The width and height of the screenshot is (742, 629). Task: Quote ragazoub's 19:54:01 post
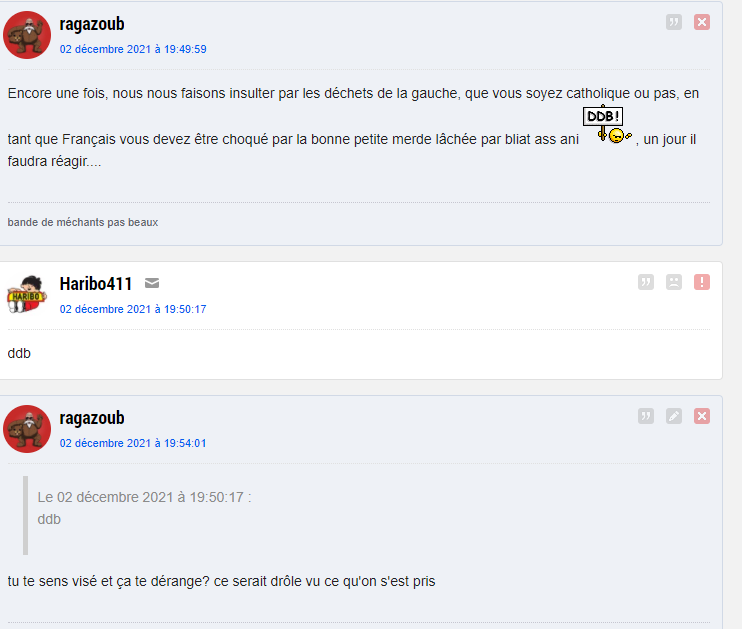tap(646, 416)
